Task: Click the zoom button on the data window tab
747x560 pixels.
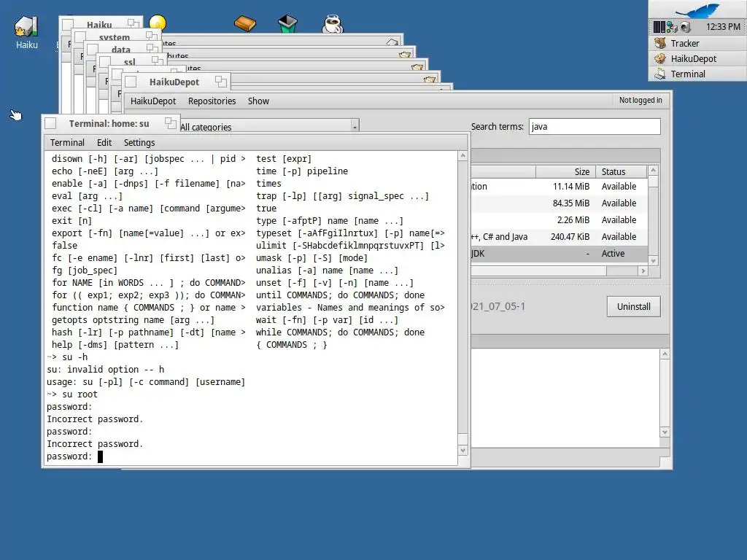Action: (152, 48)
